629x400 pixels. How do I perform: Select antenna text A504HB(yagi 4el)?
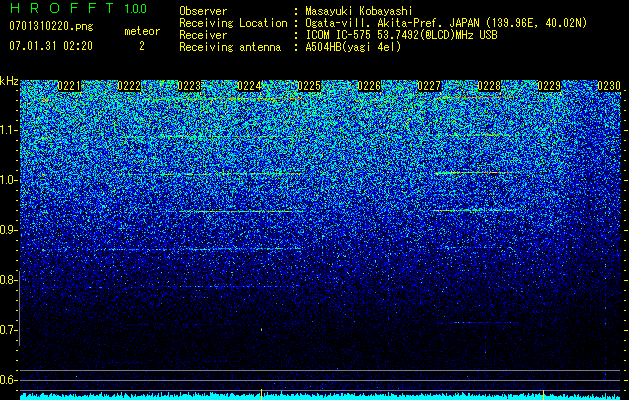(353, 47)
